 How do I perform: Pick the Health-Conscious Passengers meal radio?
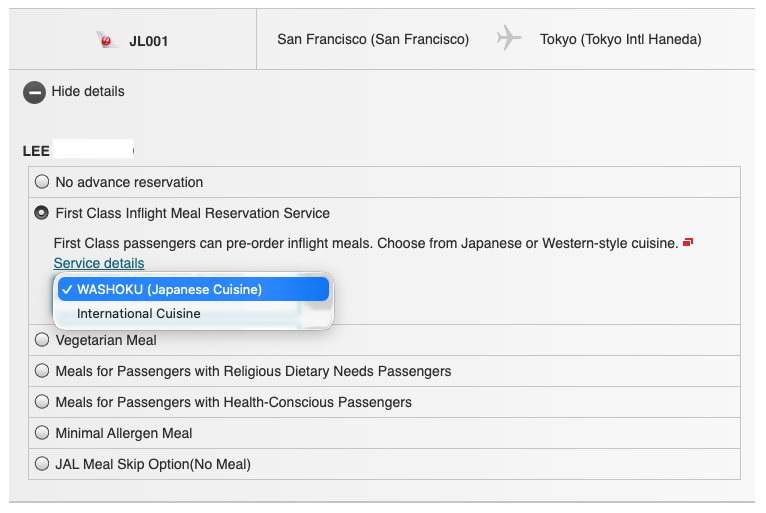tap(42, 402)
